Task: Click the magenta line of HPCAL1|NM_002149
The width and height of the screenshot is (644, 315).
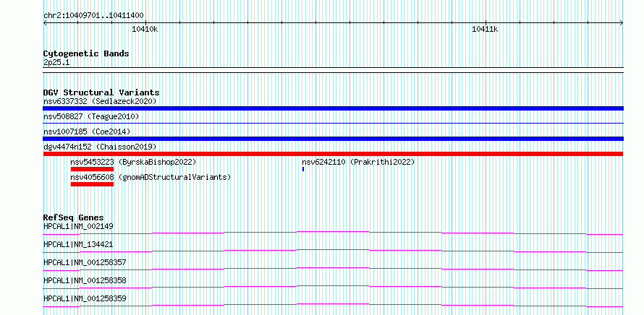Action: (x=333, y=233)
